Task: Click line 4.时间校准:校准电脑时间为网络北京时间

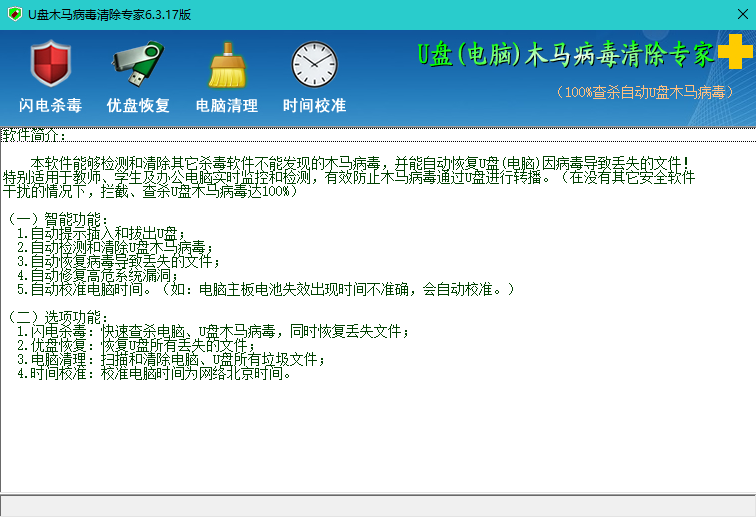Action: (154, 373)
